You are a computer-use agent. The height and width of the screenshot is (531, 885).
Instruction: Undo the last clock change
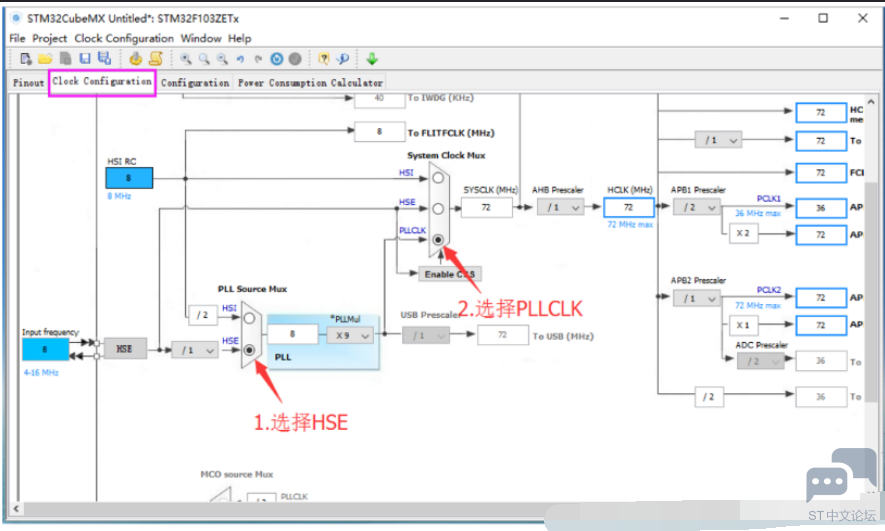[240, 59]
